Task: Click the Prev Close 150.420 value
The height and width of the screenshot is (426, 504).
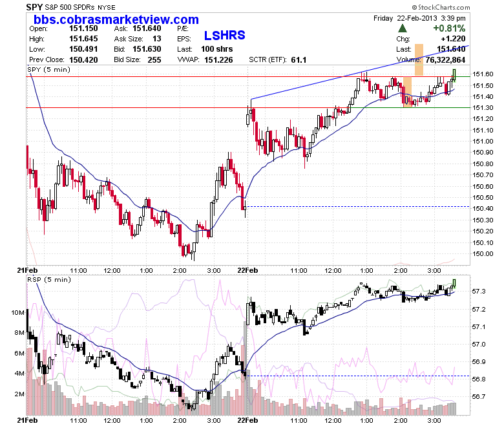Action: pos(83,60)
